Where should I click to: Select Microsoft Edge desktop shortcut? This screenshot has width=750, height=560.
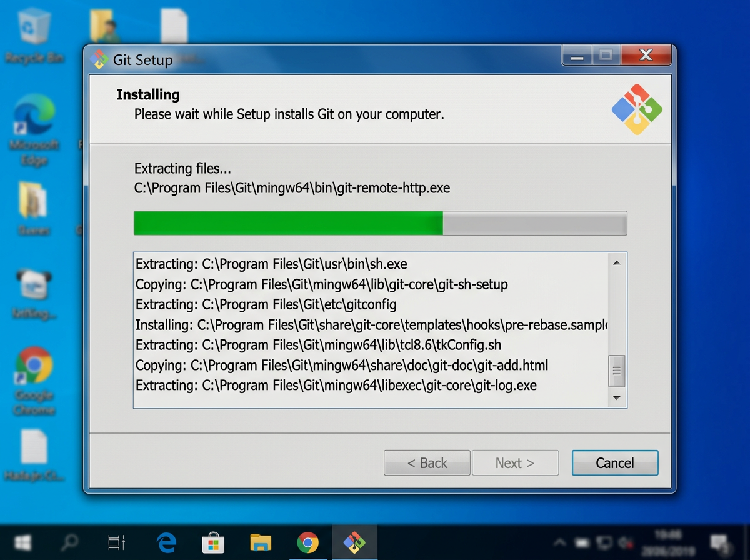tap(34, 130)
